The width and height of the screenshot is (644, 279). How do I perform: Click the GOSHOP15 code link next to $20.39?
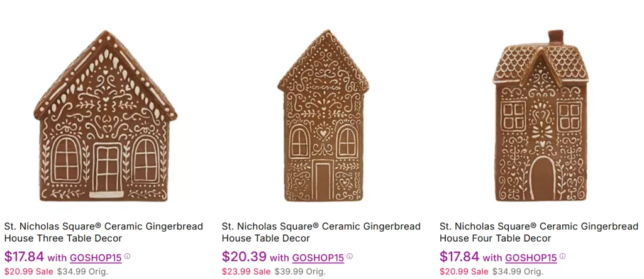point(318,258)
